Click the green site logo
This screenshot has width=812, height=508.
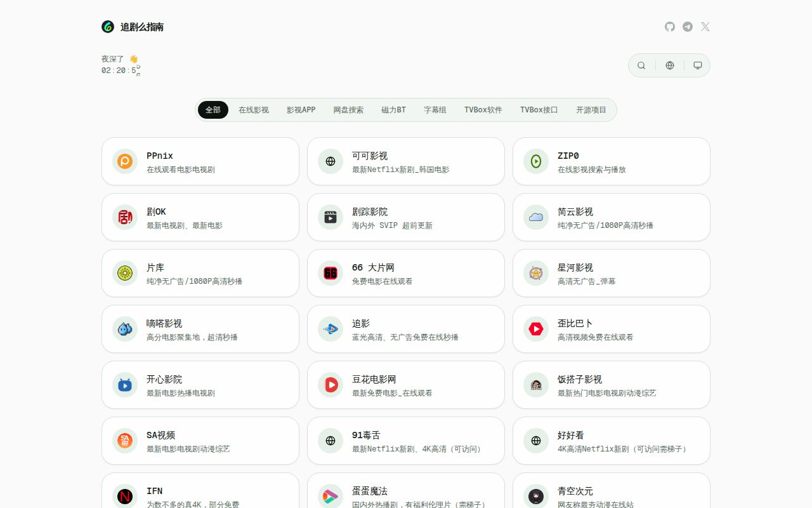click(x=108, y=27)
